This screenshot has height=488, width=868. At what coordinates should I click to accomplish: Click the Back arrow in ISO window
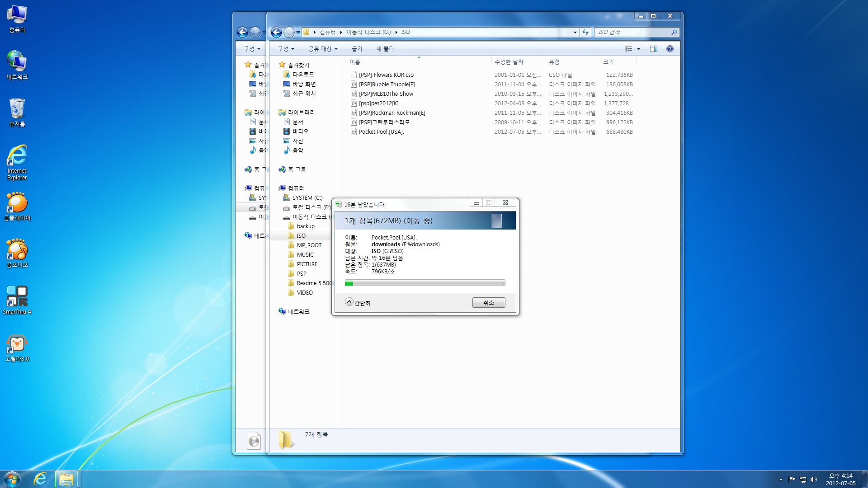276,32
